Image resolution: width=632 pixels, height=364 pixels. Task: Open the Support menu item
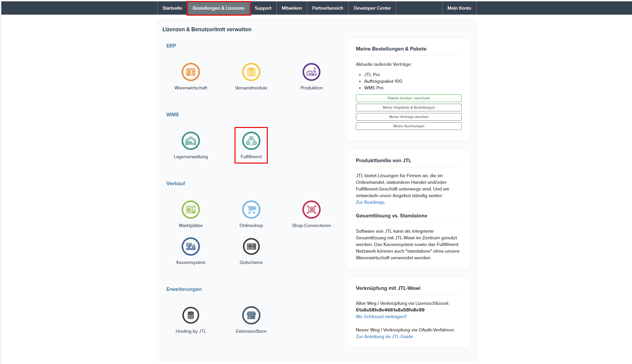click(263, 8)
